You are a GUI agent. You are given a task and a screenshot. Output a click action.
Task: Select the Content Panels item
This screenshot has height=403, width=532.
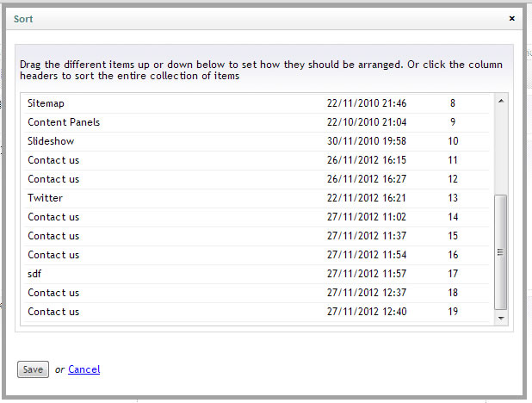[x=64, y=122]
